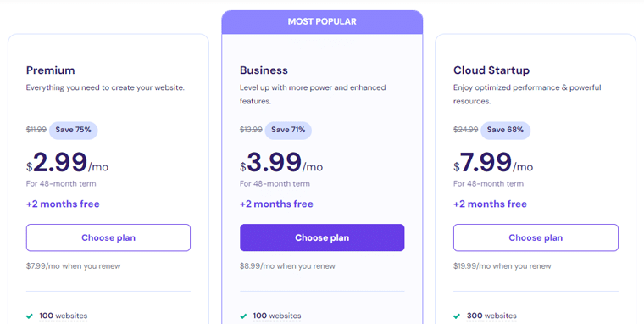Click the green checkmark beside 300 websites
This screenshot has width=644, height=324.
pyautogui.click(x=457, y=316)
